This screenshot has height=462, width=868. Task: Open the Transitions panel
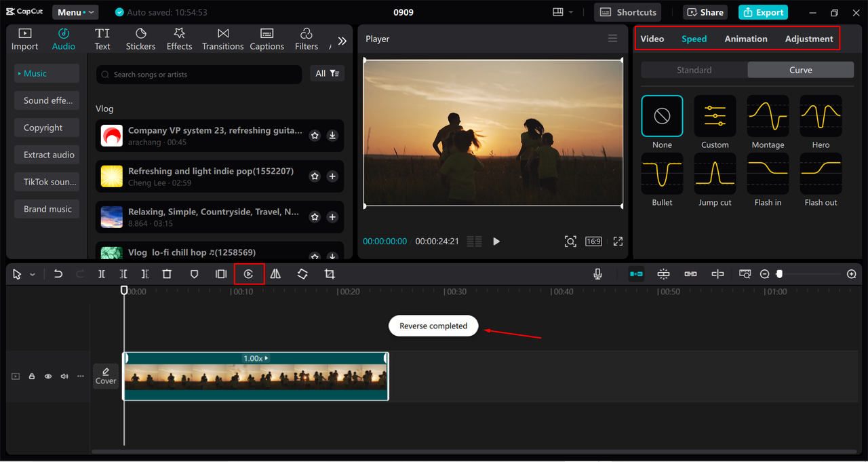pos(222,38)
